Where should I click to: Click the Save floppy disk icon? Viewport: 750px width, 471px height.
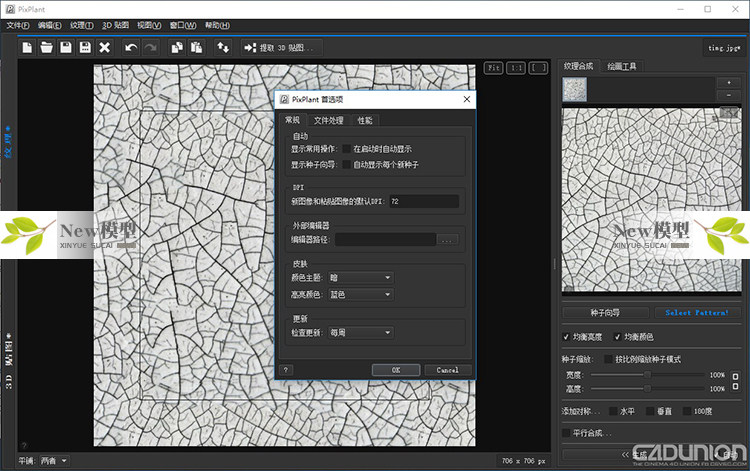click(66, 47)
